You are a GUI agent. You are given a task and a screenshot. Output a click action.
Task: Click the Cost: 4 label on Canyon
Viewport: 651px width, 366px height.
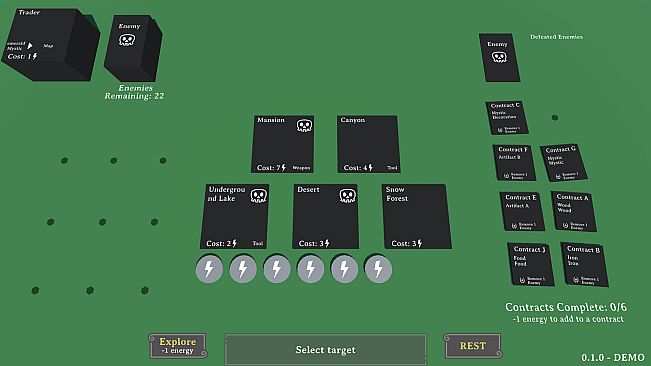358,168
